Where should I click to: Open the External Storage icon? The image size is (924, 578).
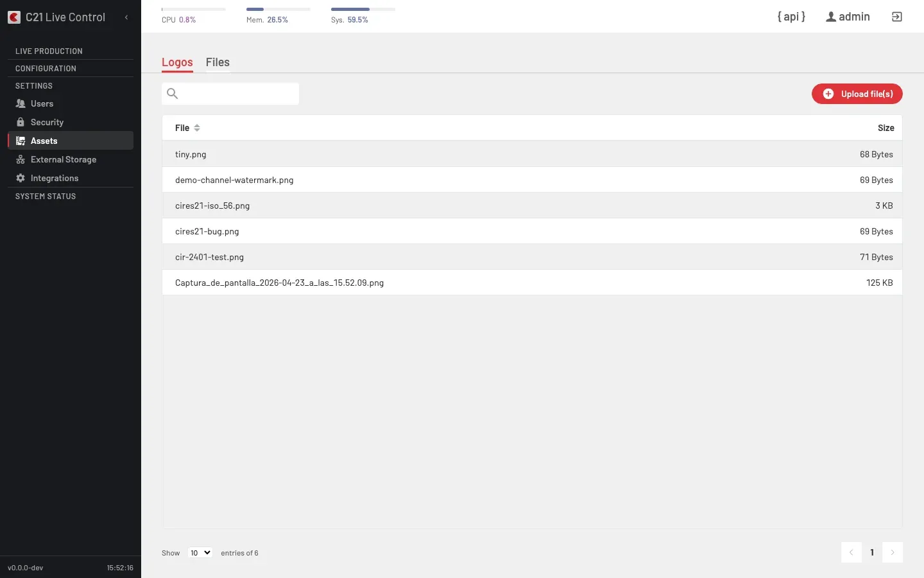click(21, 159)
